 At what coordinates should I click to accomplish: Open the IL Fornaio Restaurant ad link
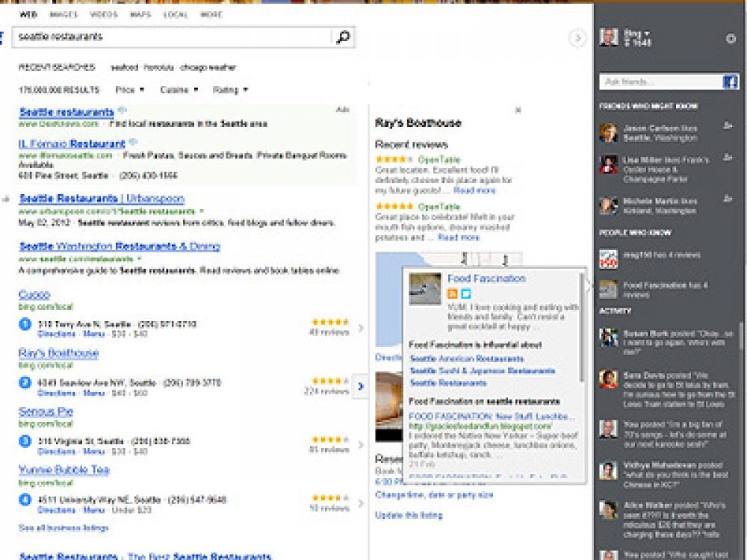pyautogui.click(x=72, y=144)
